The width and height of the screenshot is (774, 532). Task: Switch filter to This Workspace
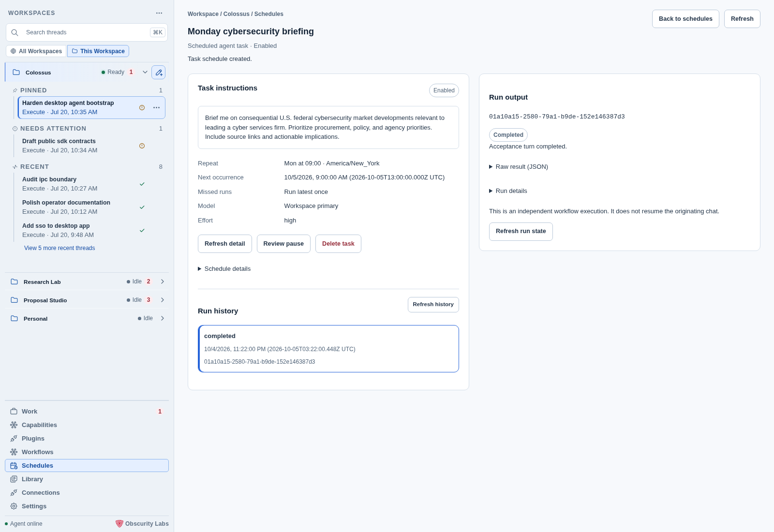click(x=98, y=51)
